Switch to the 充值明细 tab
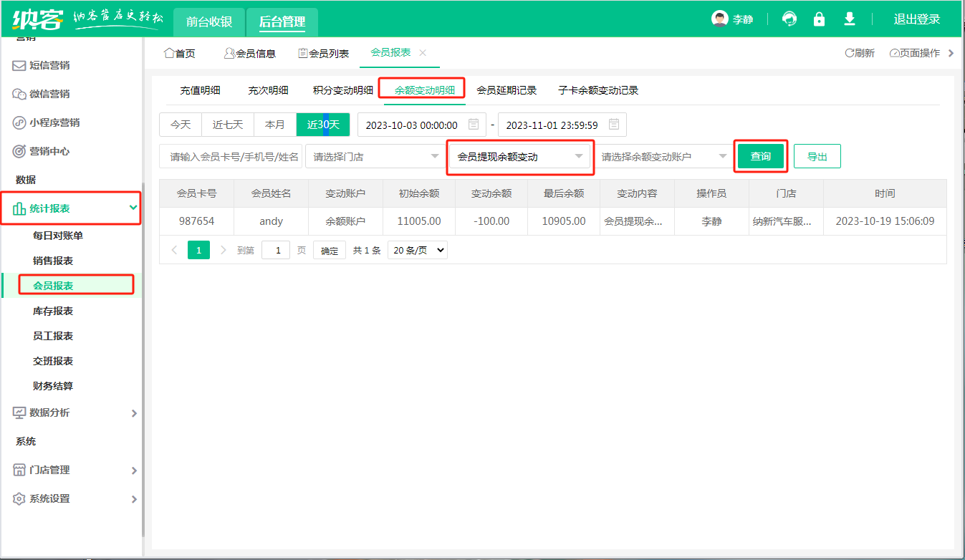The height and width of the screenshot is (560, 965). click(x=200, y=90)
